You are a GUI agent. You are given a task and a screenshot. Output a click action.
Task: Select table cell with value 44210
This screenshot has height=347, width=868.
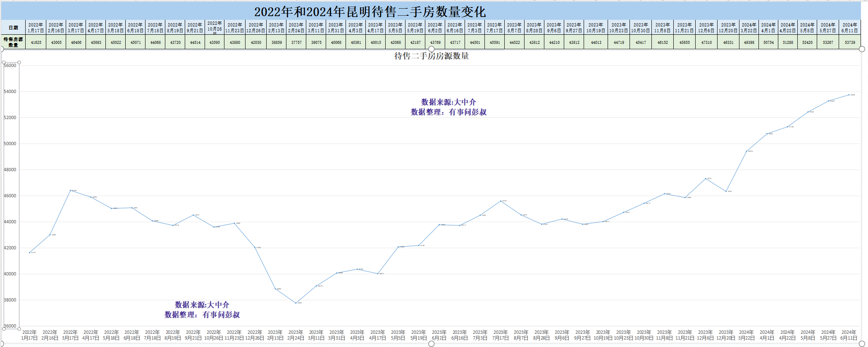(554, 42)
